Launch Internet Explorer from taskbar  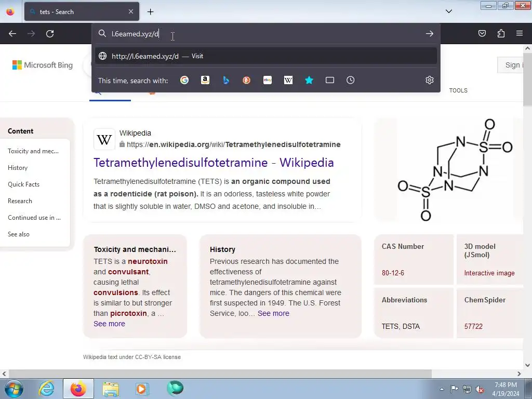(46, 389)
